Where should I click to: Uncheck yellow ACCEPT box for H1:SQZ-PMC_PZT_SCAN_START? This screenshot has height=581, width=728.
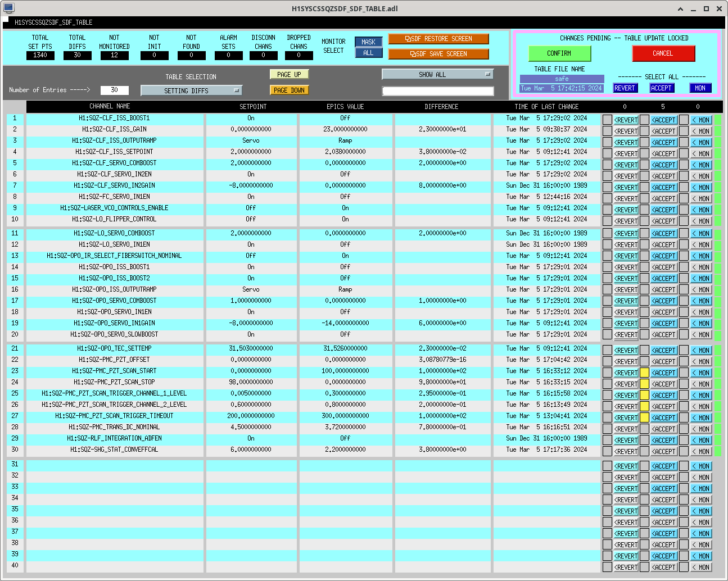(x=644, y=373)
